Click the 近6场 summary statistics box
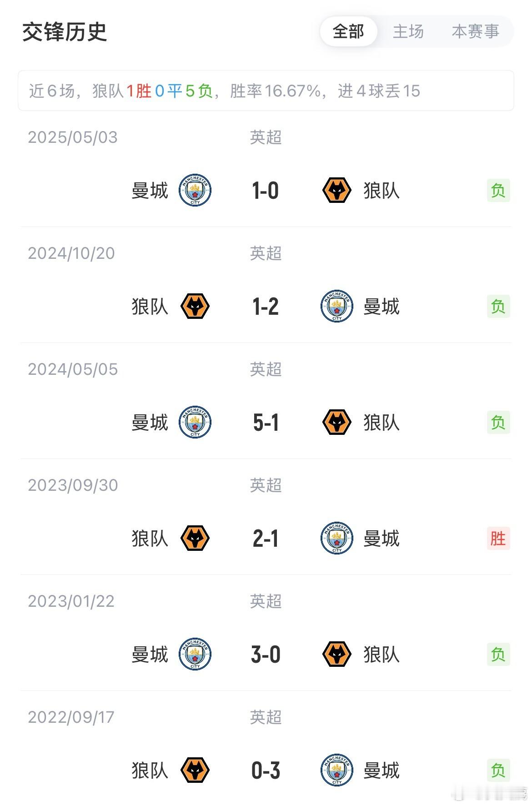The image size is (532, 806). [266, 91]
